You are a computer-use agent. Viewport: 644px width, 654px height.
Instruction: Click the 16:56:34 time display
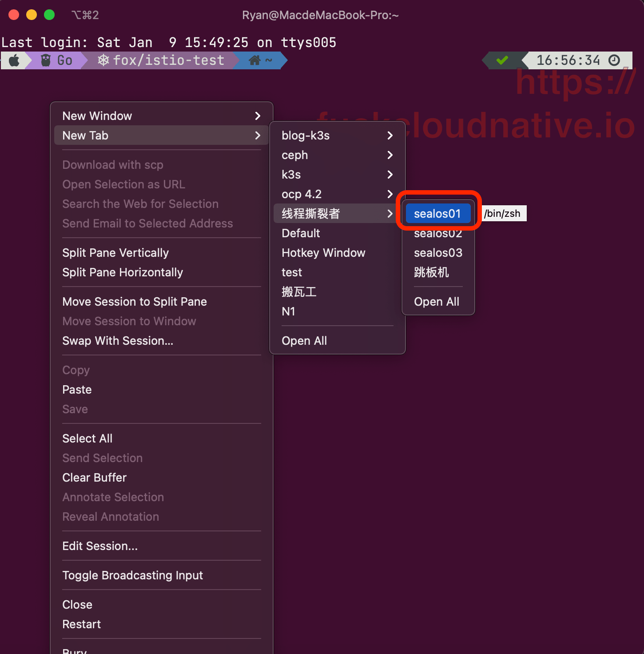click(x=568, y=60)
